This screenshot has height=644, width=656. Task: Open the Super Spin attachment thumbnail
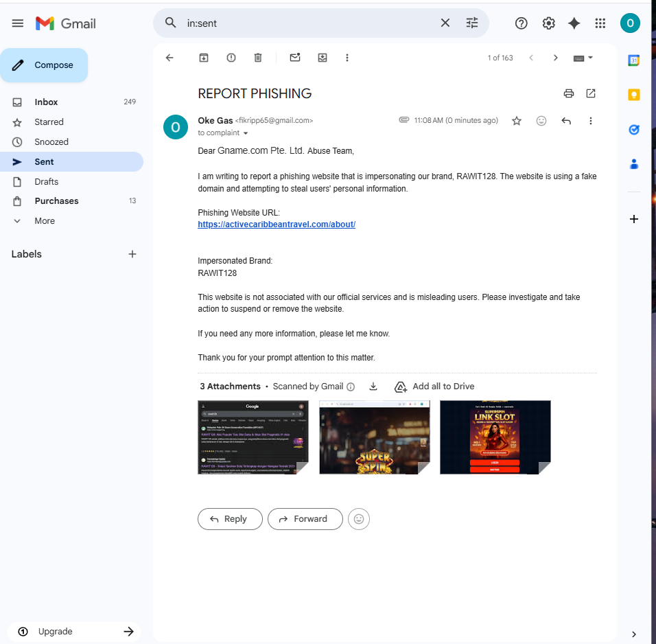click(375, 437)
